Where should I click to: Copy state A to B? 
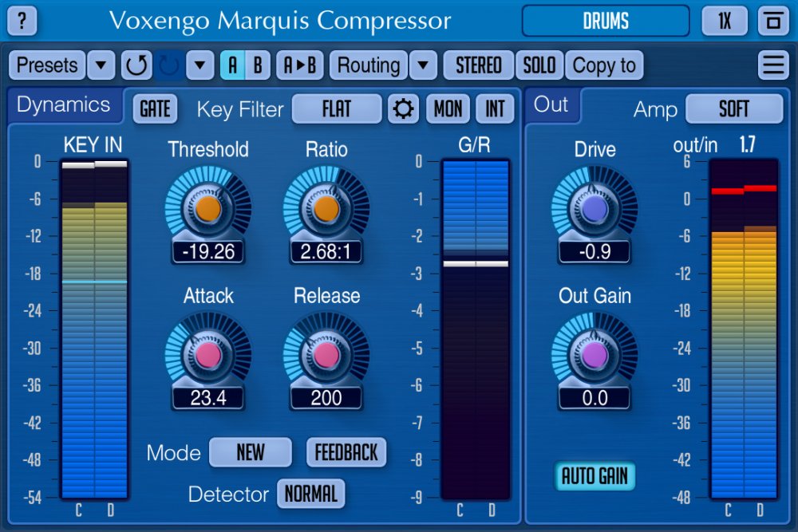pyautogui.click(x=300, y=65)
